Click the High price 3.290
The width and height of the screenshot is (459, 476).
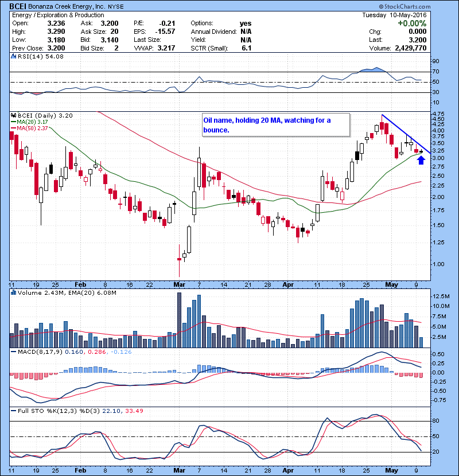[x=56, y=32]
